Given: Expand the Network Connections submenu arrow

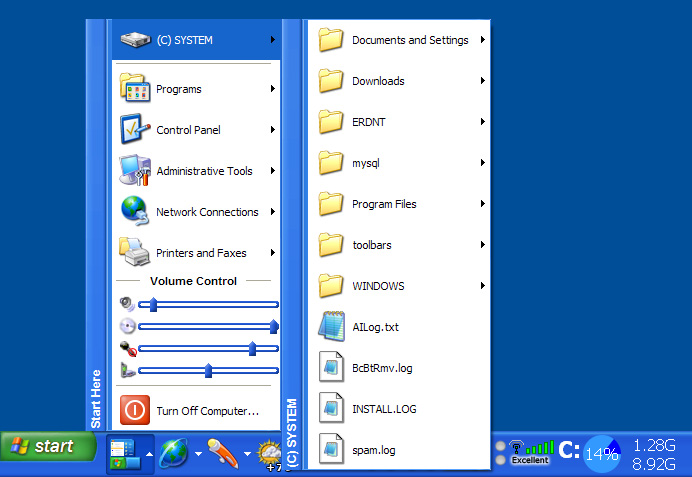Looking at the screenshot, I should click(273, 212).
